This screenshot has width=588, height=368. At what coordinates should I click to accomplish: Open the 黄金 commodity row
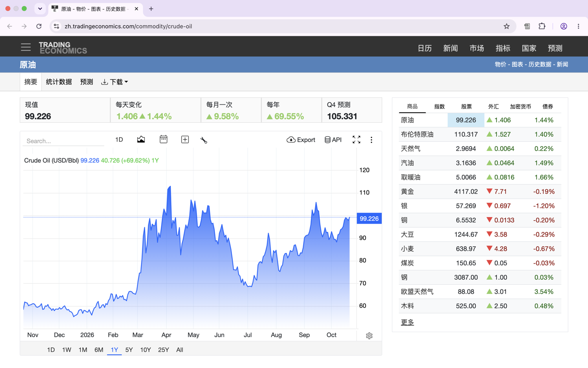click(x=480, y=191)
